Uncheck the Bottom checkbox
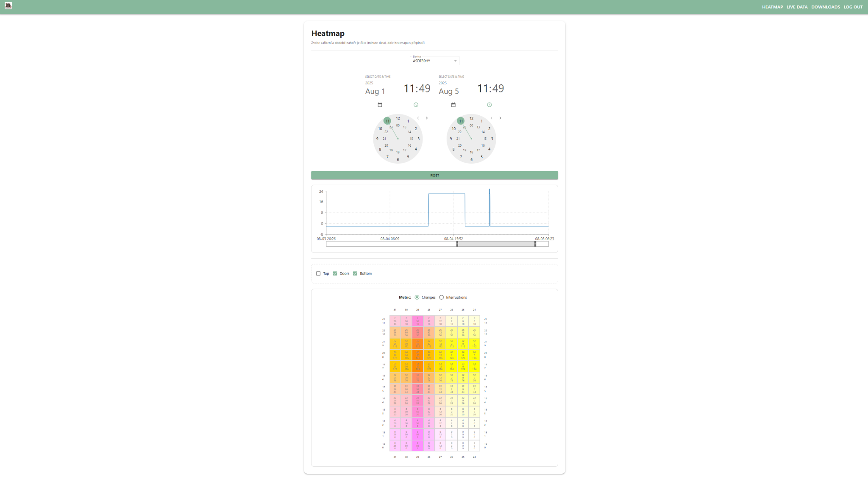868x487 pixels. [355, 274]
